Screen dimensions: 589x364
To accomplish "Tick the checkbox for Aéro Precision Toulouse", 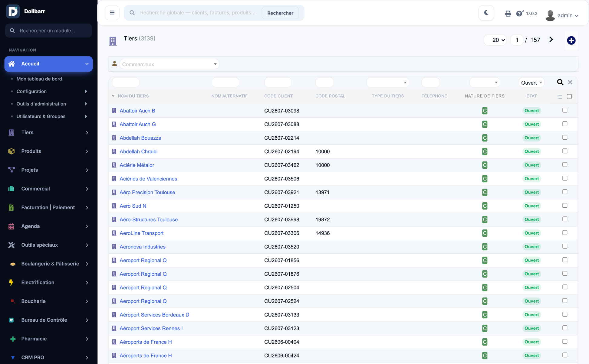I will click(x=565, y=192).
